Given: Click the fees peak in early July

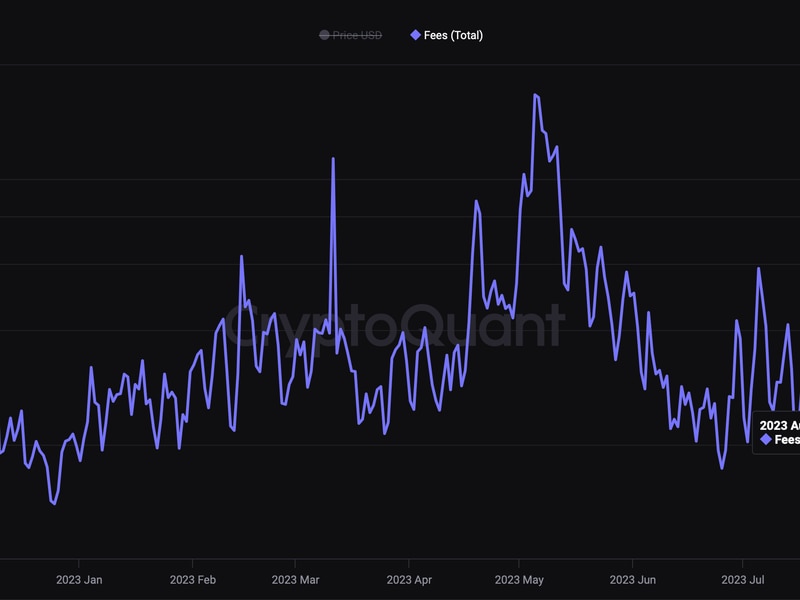Looking at the screenshot, I should coord(759,269).
